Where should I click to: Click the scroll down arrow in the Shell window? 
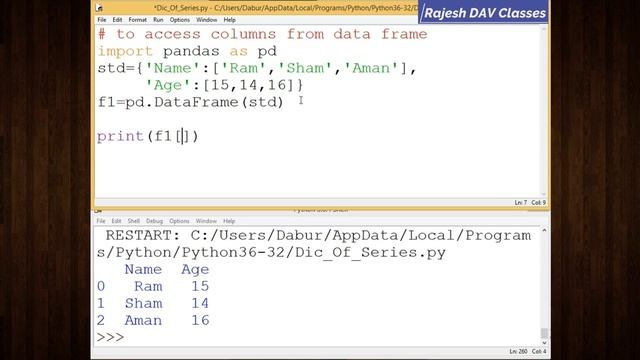point(544,343)
